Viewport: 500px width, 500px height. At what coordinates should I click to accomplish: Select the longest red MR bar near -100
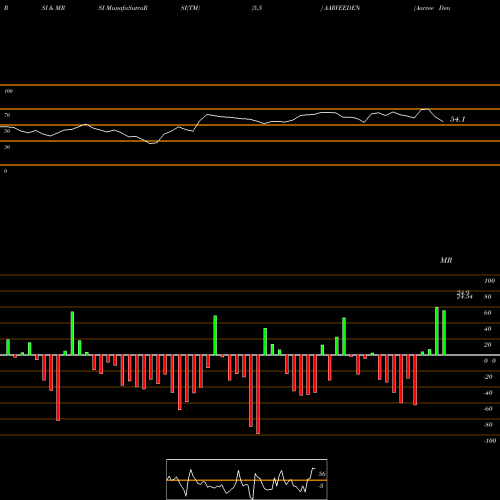coord(258,394)
